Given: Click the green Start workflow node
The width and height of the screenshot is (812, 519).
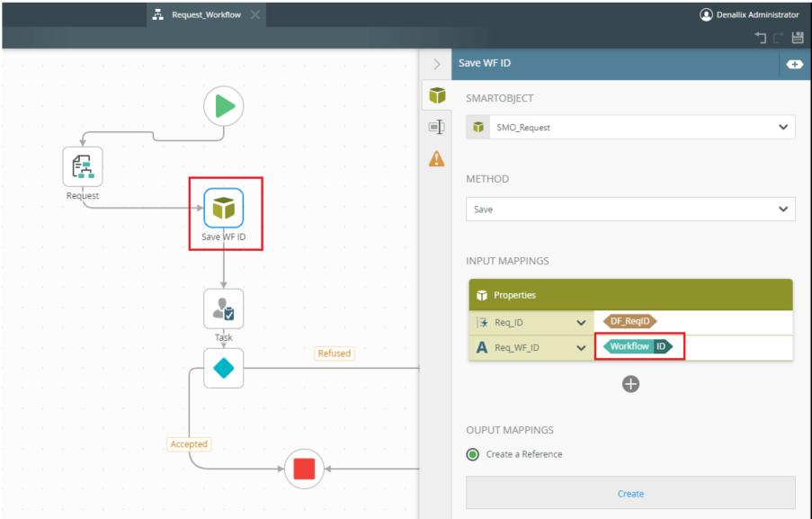Looking at the screenshot, I should (x=223, y=106).
